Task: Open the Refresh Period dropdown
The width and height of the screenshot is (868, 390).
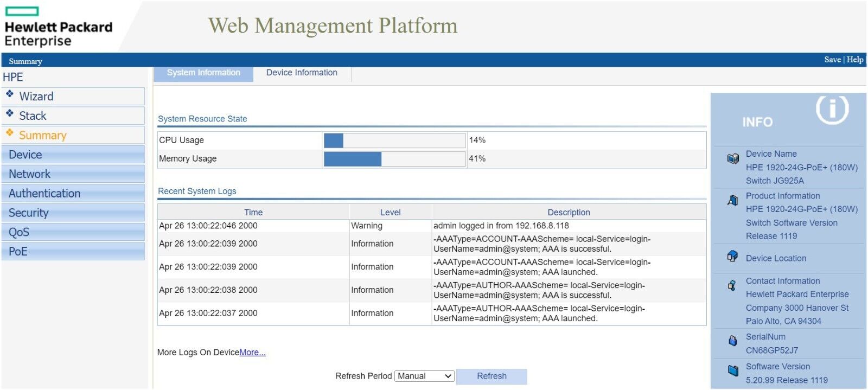Action: pyautogui.click(x=424, y=376)
